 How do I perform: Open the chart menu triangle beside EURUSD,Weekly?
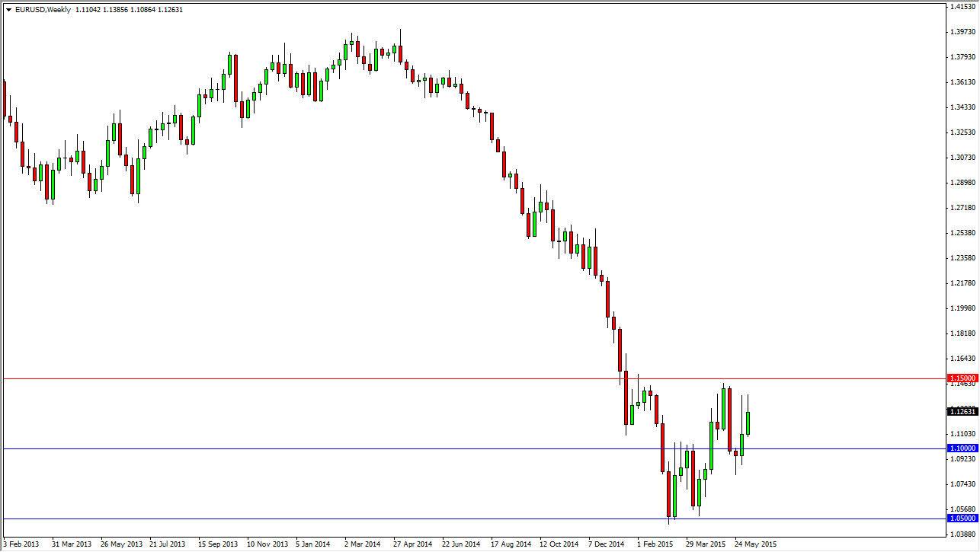pyautogui.click(x=8, y=9)
